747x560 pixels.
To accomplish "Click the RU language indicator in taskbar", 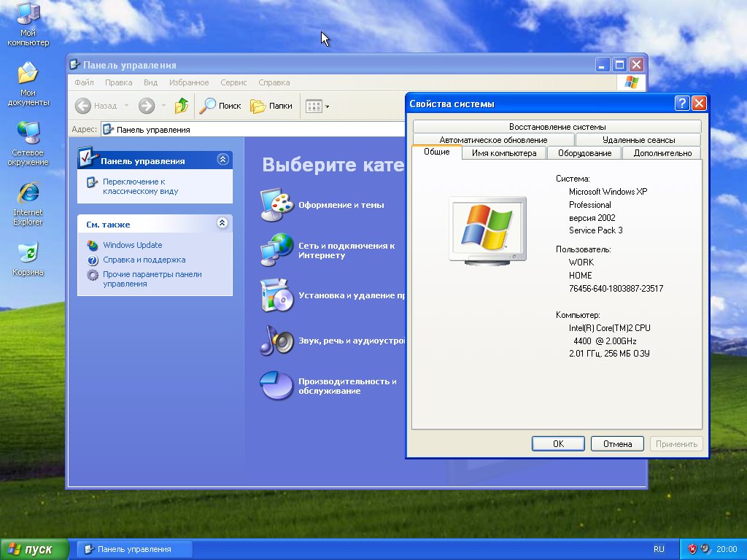I will [x=659, y=549].
